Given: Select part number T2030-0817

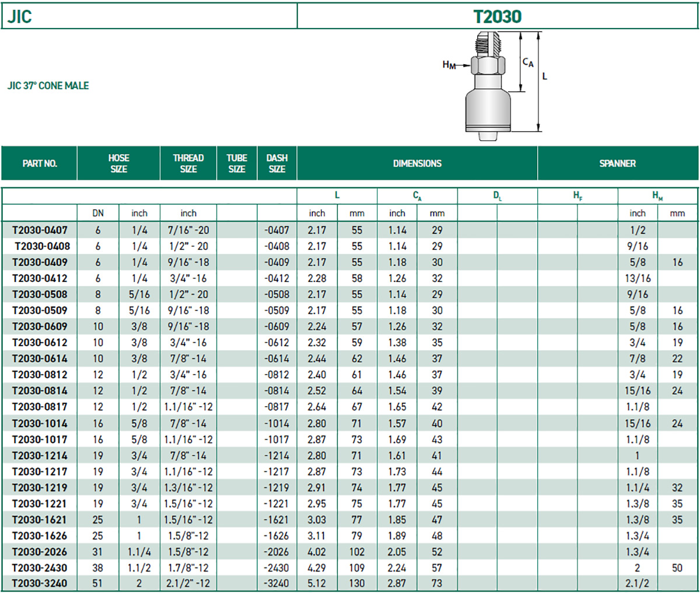Looking at the screenshot, I should pos(40,407).
